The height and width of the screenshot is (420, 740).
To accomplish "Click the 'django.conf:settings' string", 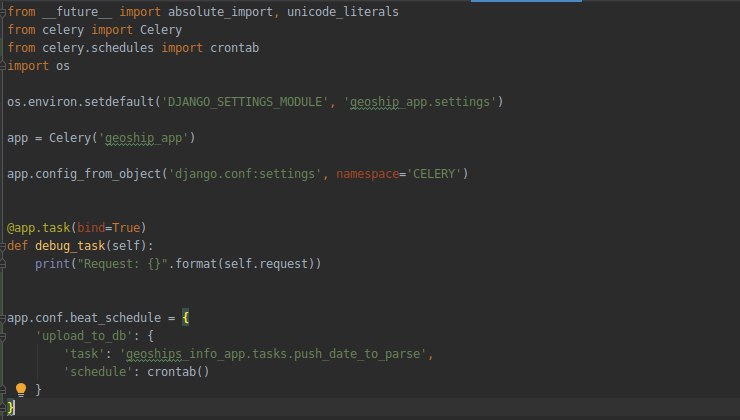I will (245, 174).
